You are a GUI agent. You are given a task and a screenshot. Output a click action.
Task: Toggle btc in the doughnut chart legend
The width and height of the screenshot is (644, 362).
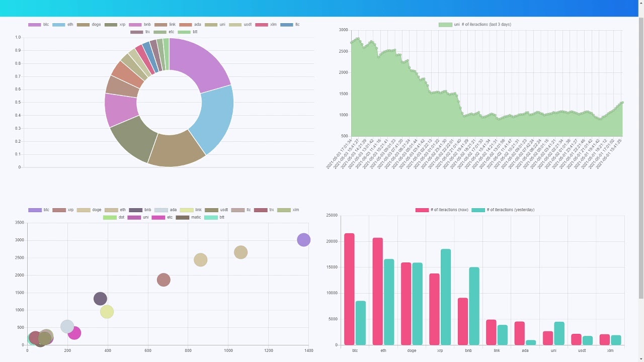point(39,24)
